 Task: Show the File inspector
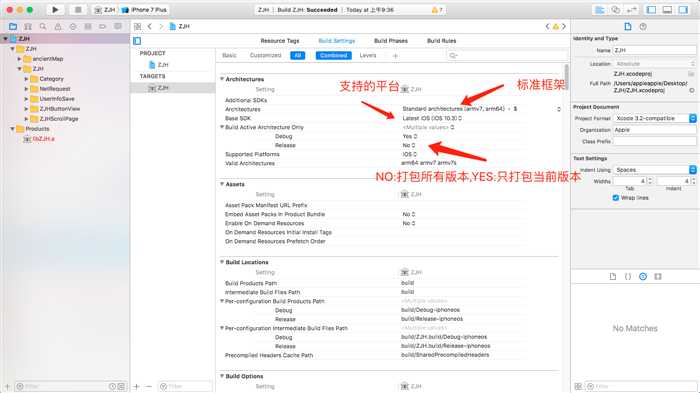[x=628, y=26]
